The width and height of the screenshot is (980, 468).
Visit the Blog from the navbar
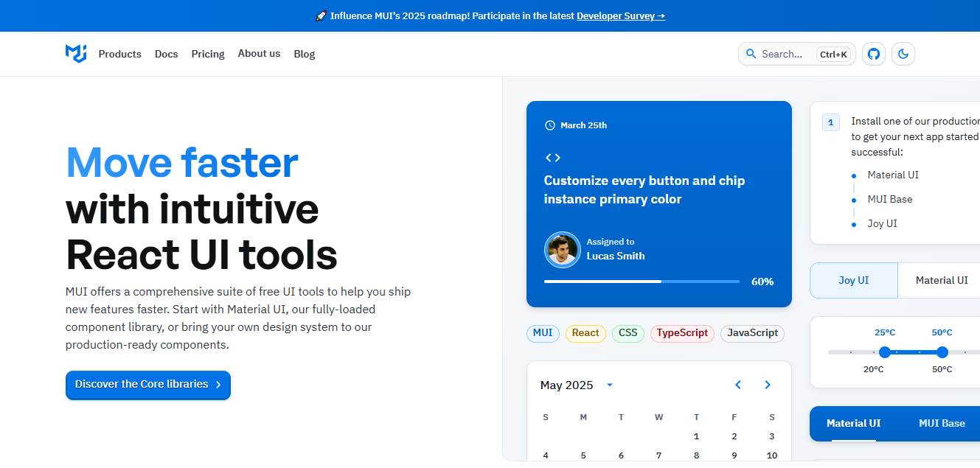[305, 54]
